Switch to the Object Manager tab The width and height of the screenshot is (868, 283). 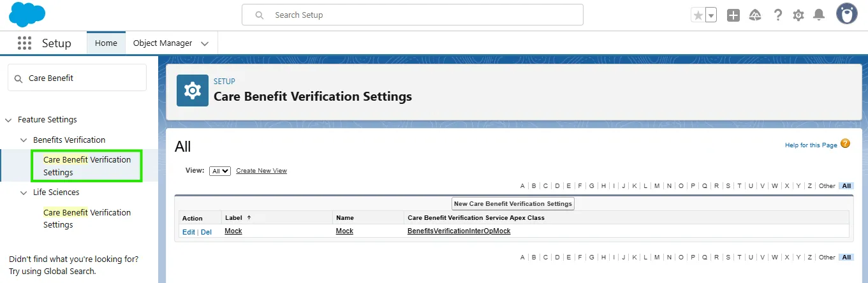[x=163, y=43]
